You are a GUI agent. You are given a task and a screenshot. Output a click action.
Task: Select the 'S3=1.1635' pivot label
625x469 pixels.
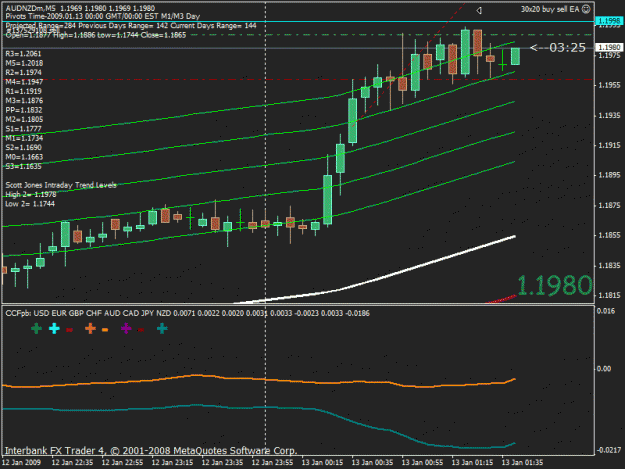(23, 166)
